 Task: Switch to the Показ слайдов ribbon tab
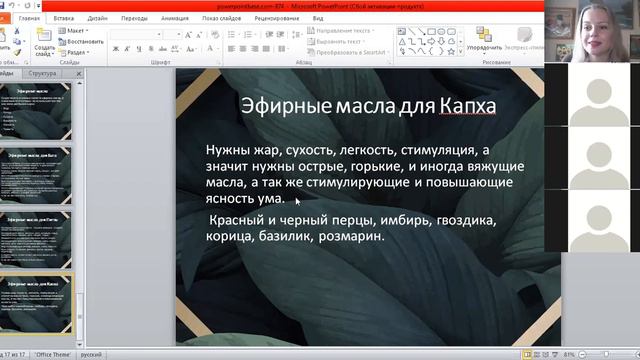[x=222, y=18]
